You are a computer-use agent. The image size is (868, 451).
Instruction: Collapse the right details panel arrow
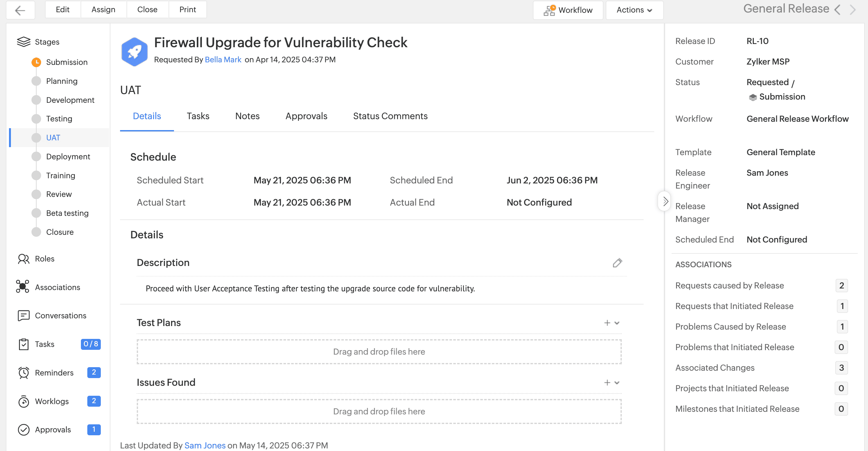point(664,201)
